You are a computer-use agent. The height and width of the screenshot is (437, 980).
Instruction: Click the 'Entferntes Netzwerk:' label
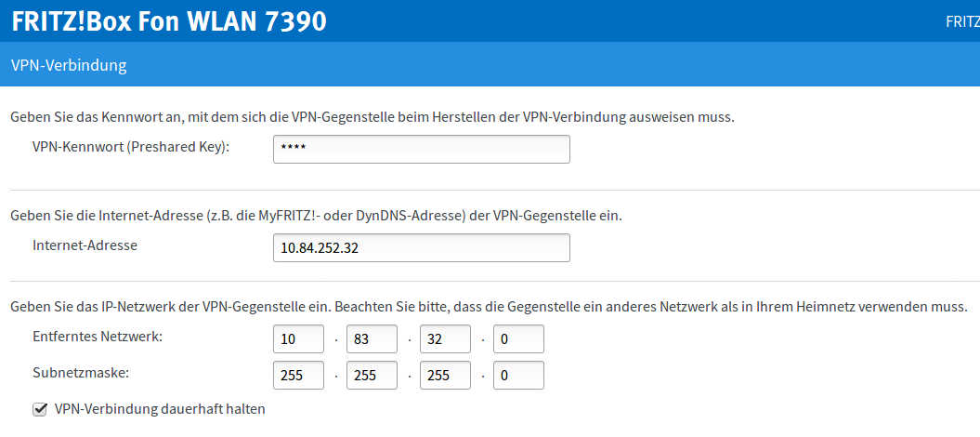(98, 337)
